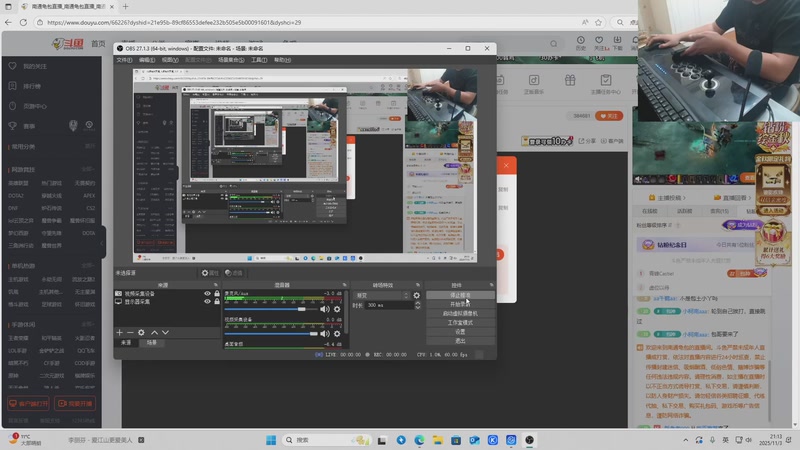Screen dimensions: 800x450
Task: Open source properties gear below sources list
Action: click(141, 333)
